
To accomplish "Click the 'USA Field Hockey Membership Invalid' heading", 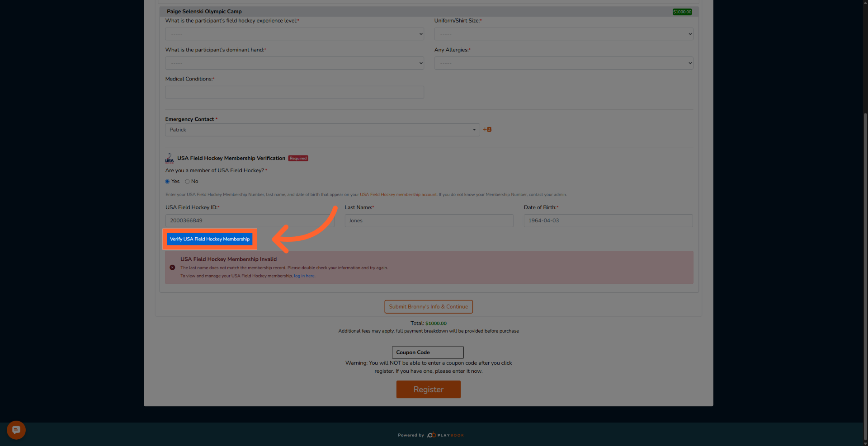I will click(x=229, y=259).
